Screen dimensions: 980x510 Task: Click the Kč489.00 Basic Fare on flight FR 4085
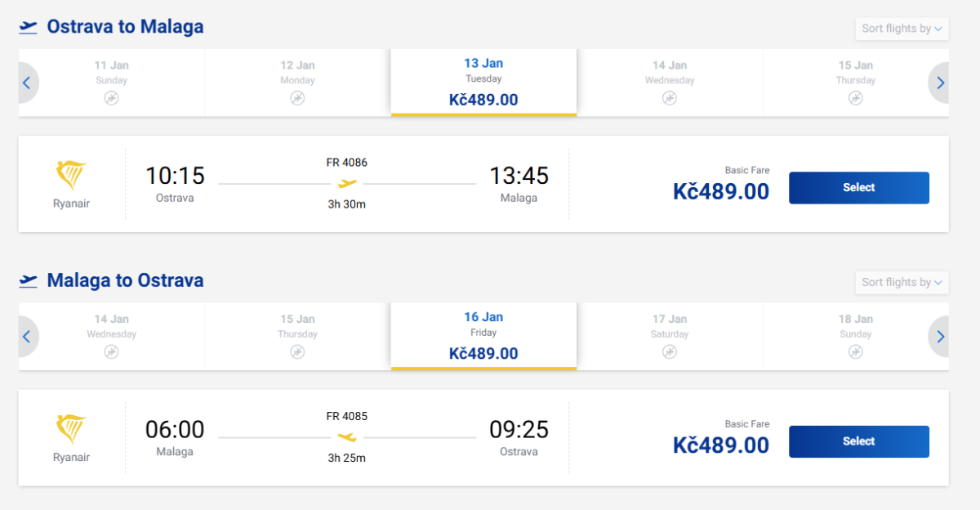coord(721,445)
